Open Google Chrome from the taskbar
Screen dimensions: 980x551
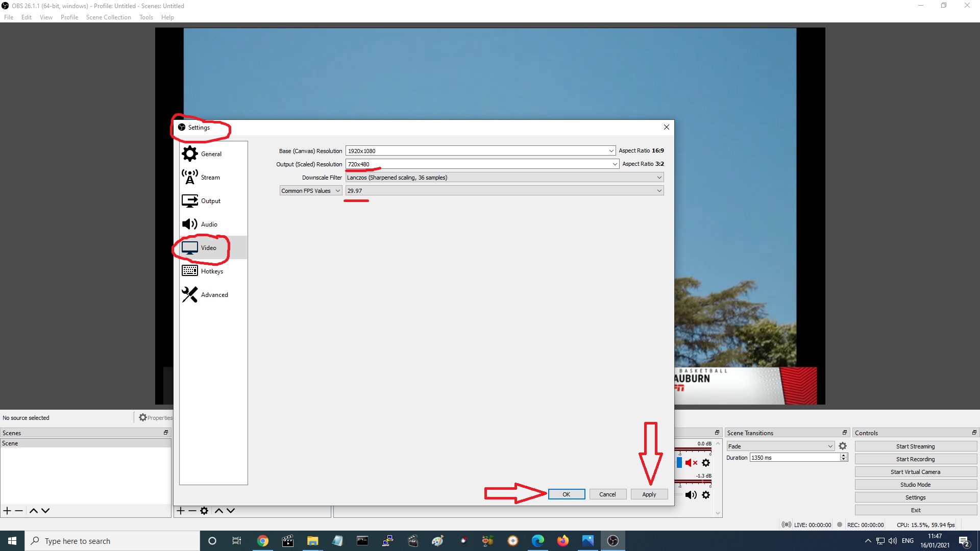(262, 541)
